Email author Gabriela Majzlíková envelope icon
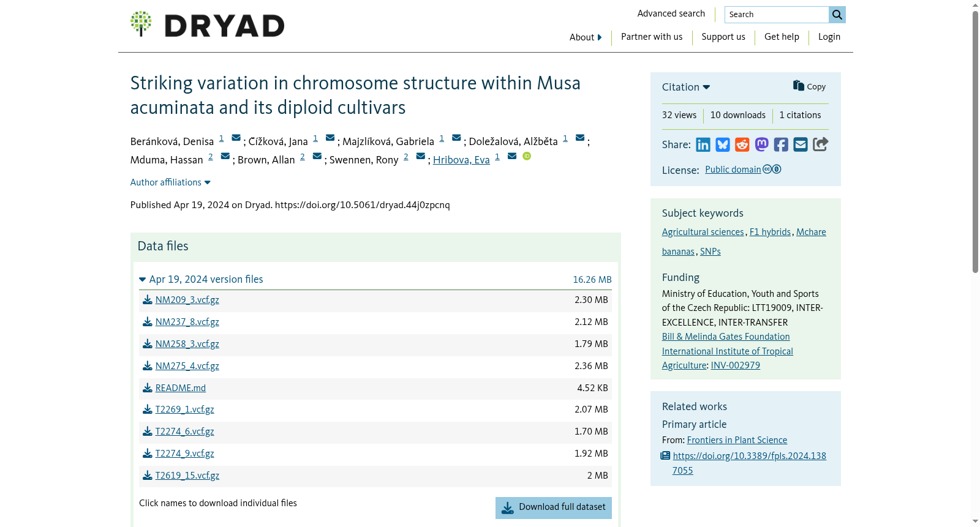The height and width of the screenshot is (527, 980). point(456,138)
